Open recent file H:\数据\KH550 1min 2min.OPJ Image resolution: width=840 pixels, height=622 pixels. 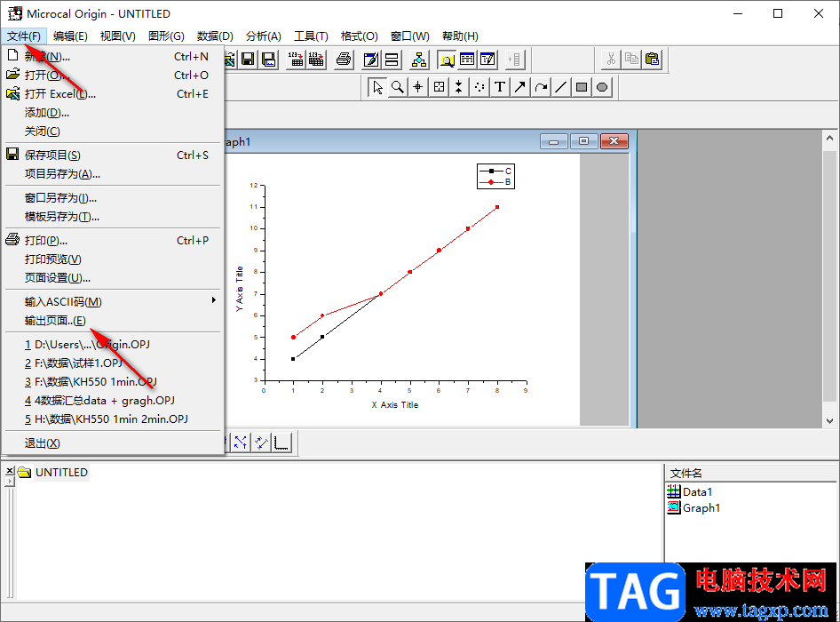coord(113,419)
